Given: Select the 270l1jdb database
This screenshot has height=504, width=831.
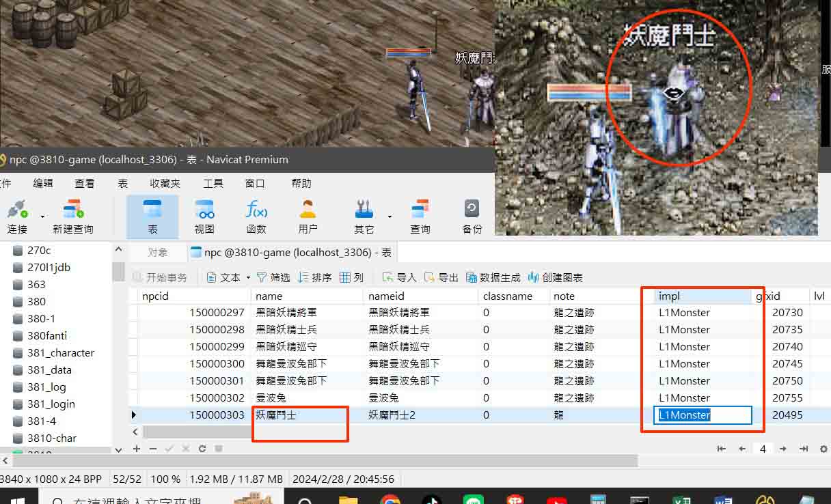Looking at the screenshot, I should [49, 267].
